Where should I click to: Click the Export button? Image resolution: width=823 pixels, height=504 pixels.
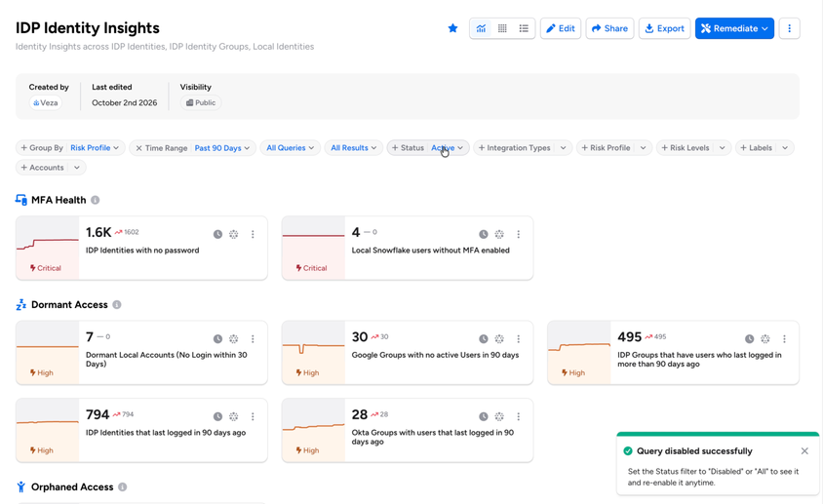(664, 28)
